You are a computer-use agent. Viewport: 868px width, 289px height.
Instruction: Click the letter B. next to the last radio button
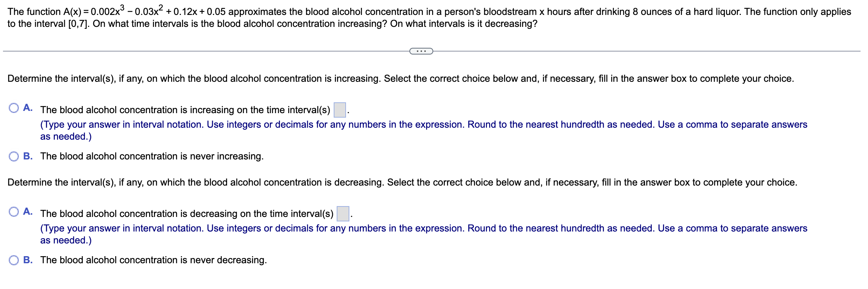(x=28, y=260)
